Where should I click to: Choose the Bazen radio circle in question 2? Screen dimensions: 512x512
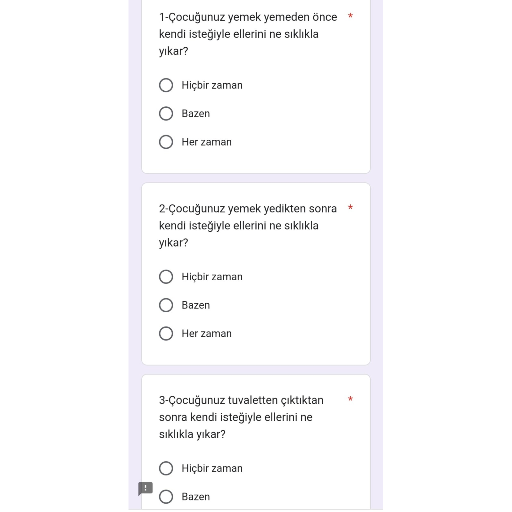[166, 305]
